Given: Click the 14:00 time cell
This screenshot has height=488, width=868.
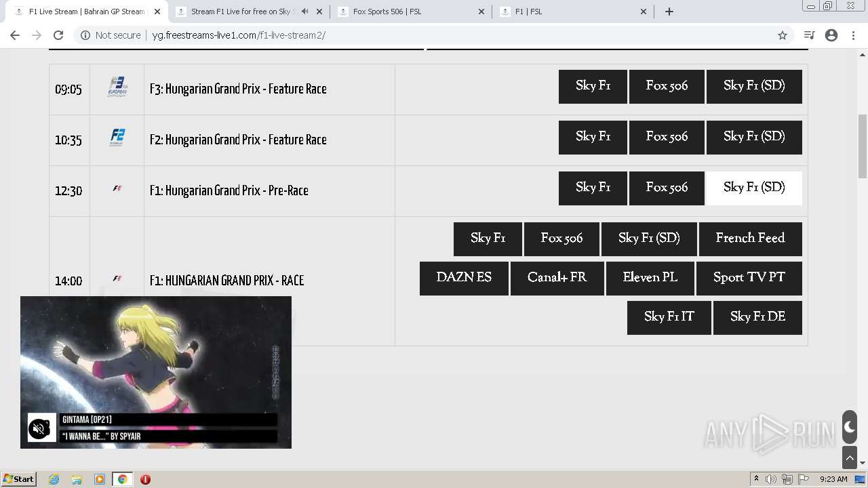Looking at the screenshot, I should coord(69,281).
